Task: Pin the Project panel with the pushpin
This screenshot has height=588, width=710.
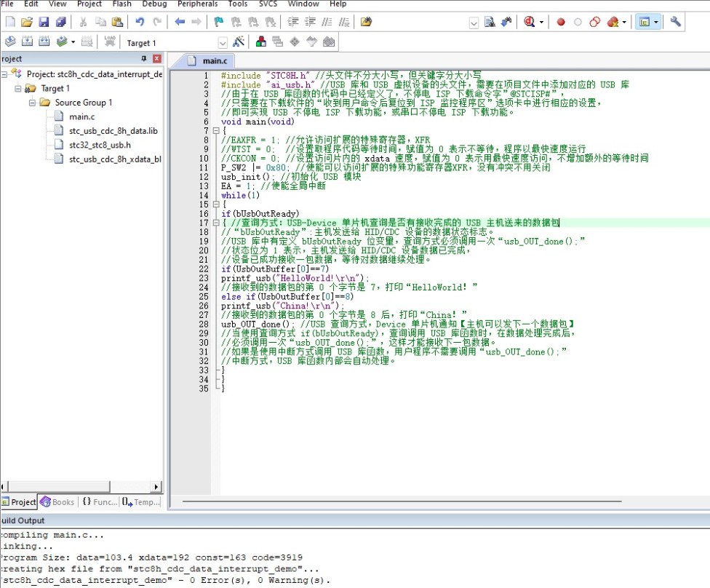Action: click(144, 58)
